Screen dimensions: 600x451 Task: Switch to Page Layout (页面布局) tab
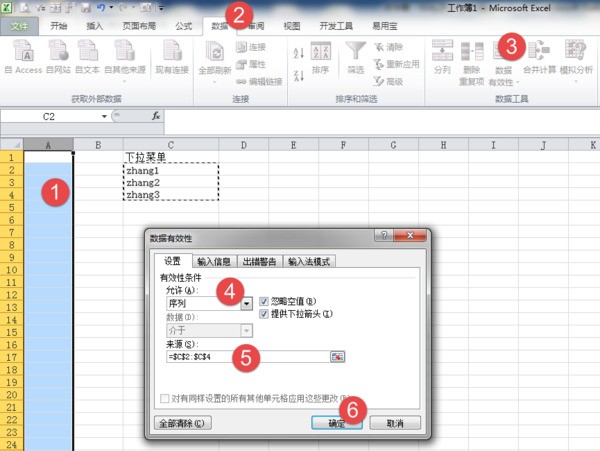tap(139, 26)
